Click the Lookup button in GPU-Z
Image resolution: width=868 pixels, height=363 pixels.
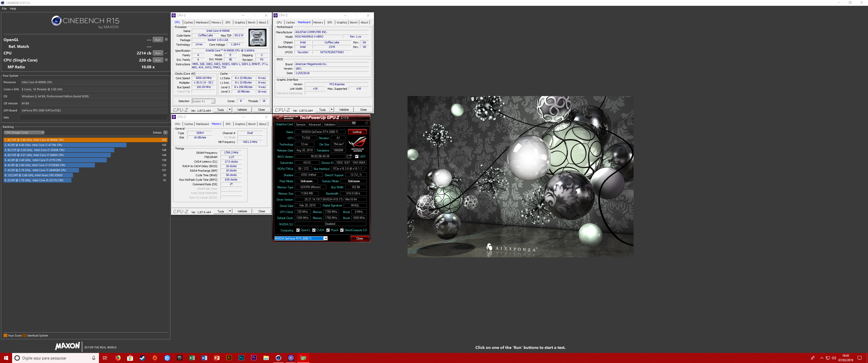click(357, 132)
